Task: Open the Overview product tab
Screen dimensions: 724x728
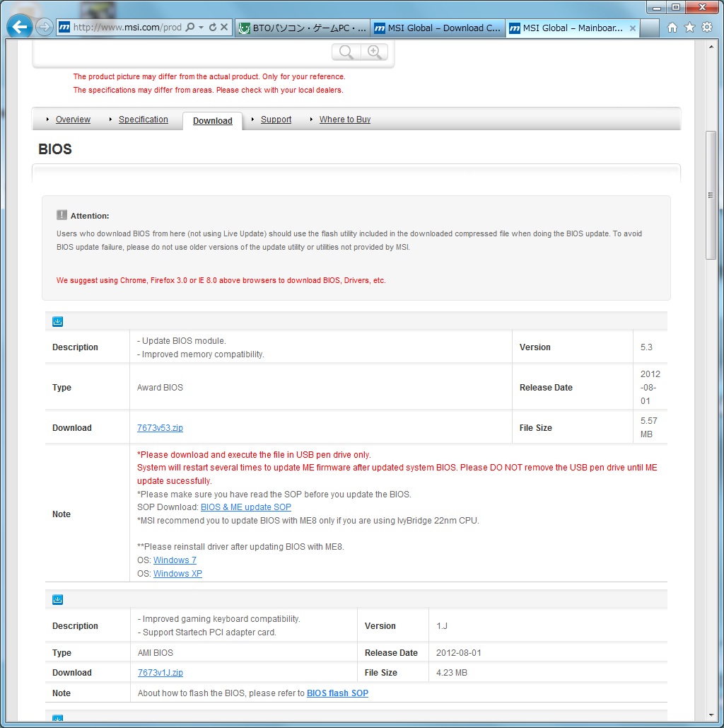Action: tap(73, 120)
